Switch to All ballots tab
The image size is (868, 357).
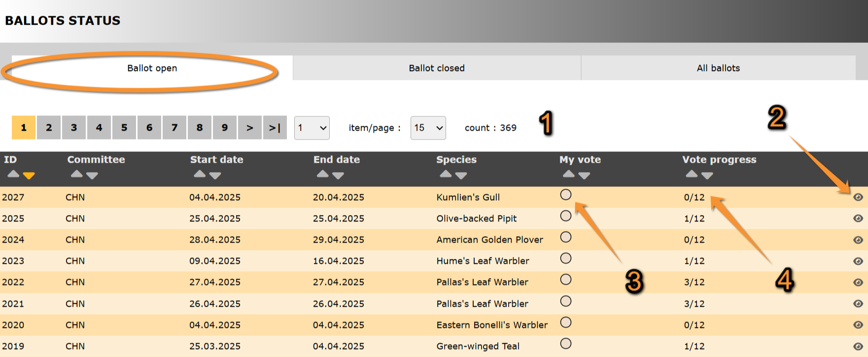(718, 68)
